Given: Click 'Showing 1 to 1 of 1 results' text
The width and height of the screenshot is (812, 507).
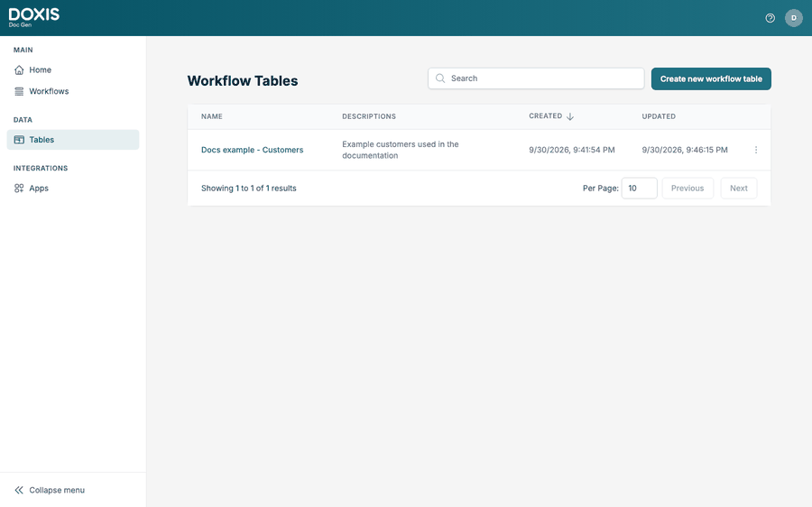Looking at the screenshot, I should (249, 188).
